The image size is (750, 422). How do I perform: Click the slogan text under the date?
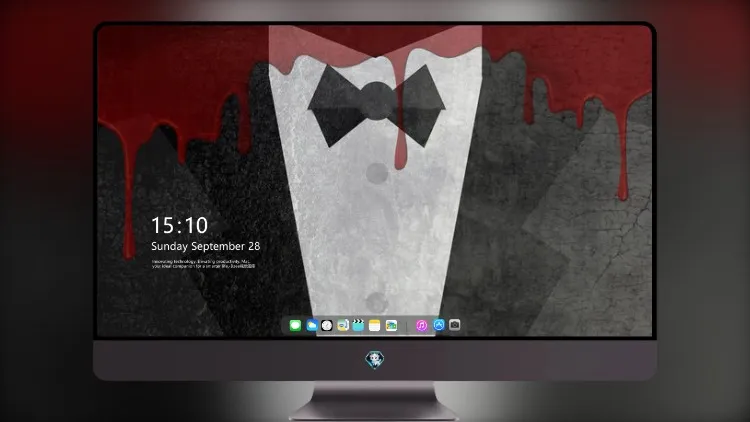click(203, 264)
